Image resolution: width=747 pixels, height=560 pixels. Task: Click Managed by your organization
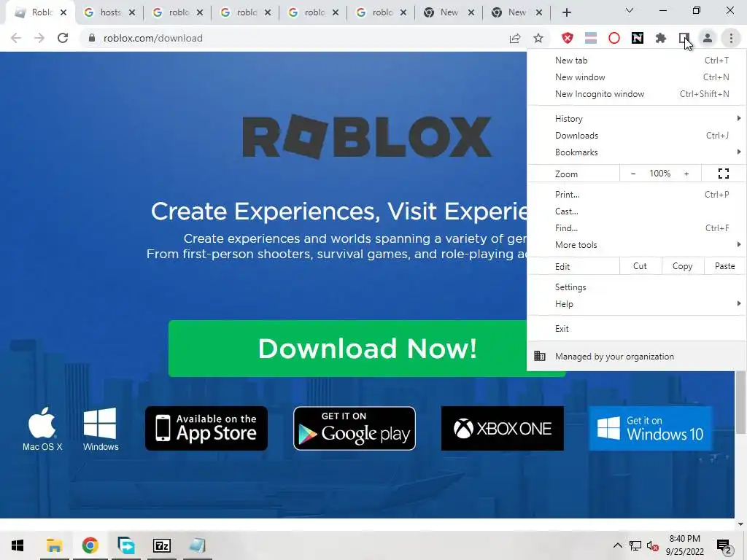tap(636, 356)
